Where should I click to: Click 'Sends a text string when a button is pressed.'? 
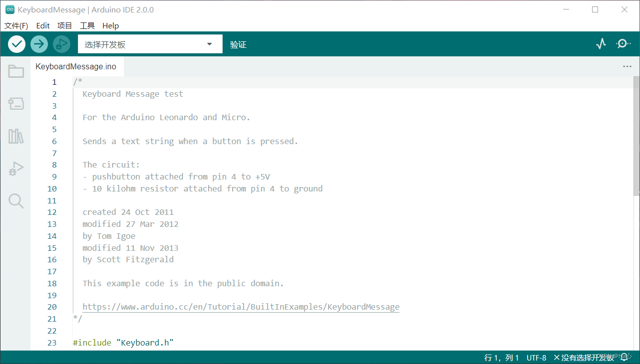pos(190,142)
